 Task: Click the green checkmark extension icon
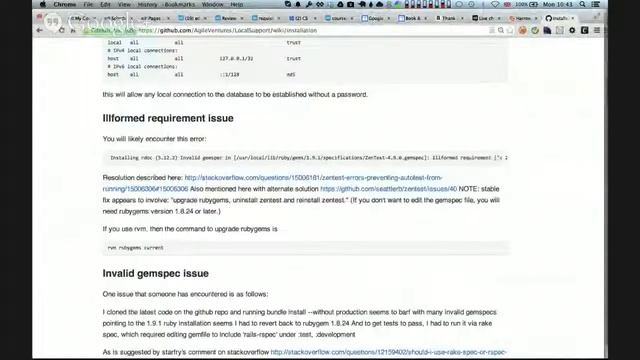(535, 31)
